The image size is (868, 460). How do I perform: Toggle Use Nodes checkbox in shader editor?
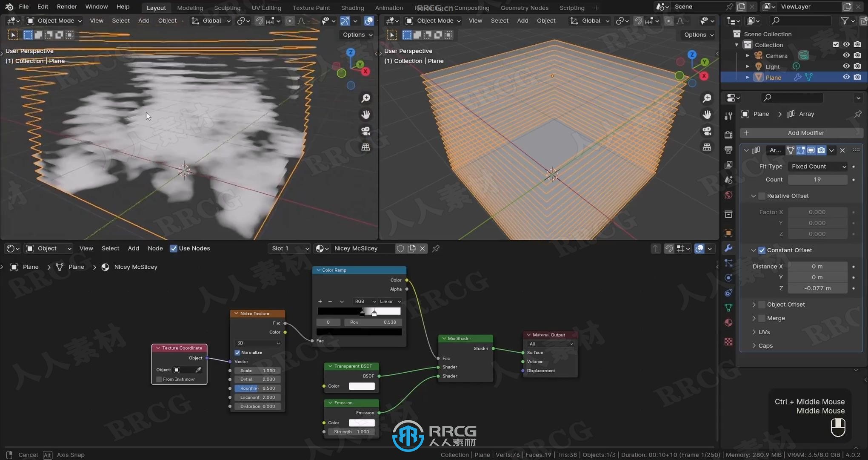[173, 248]
